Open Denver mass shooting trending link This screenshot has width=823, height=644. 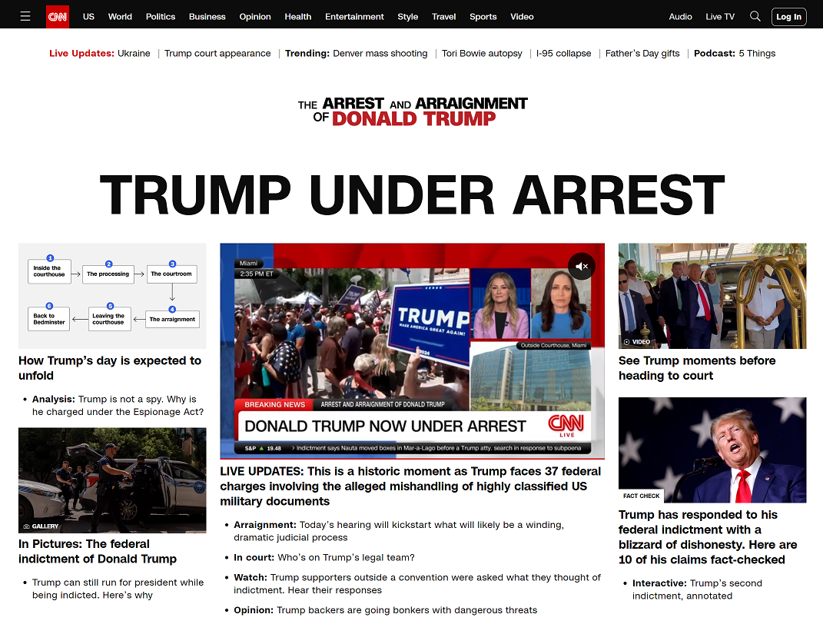click(x=380, y=54)
